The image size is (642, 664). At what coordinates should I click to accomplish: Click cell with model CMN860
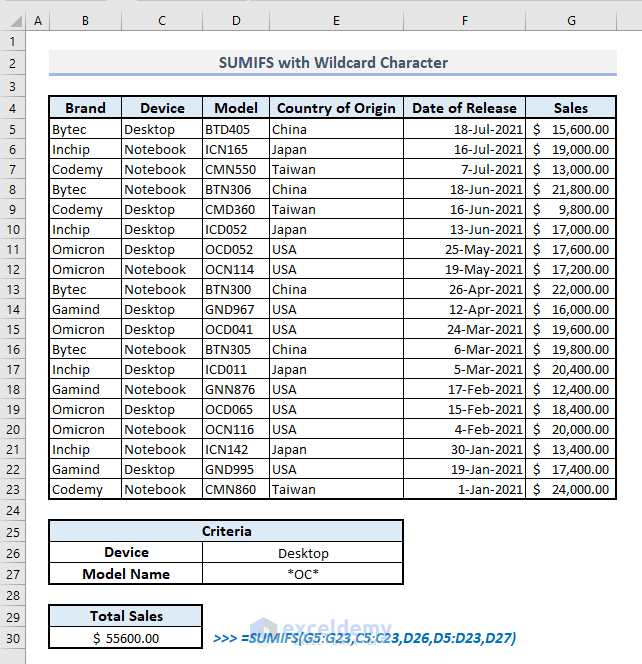click(x=236, y=489)
